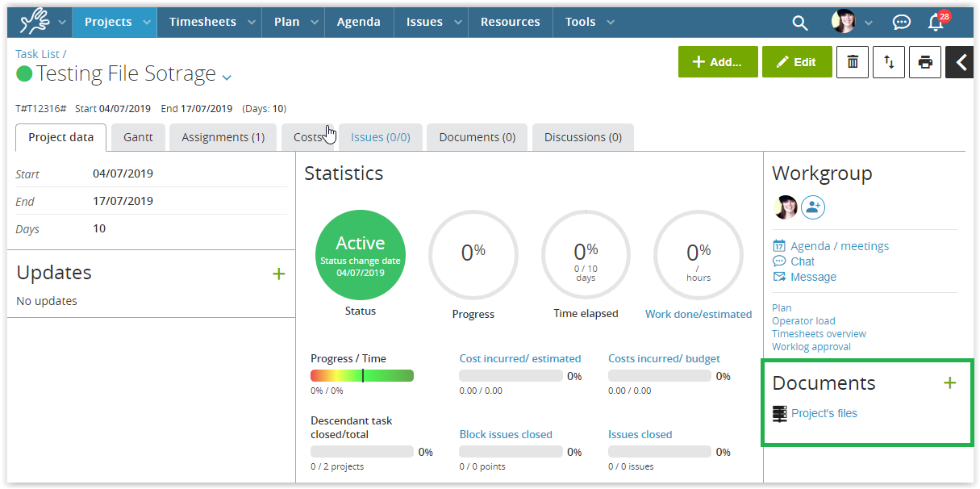Collapse the side panel with arrow

click(961, 62)
